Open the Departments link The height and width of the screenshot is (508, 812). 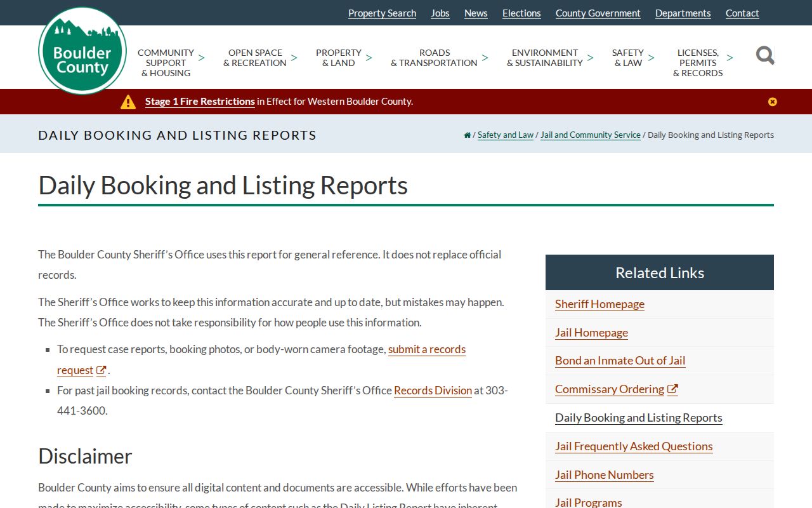coord(683,13)
